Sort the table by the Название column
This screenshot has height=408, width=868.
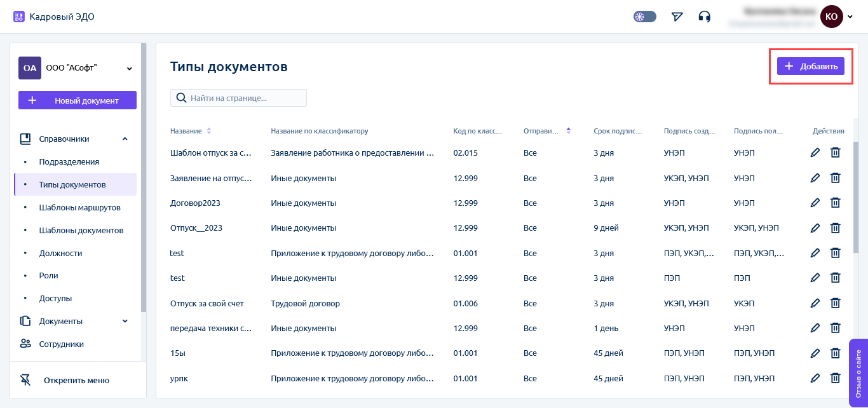pos(209,131)
